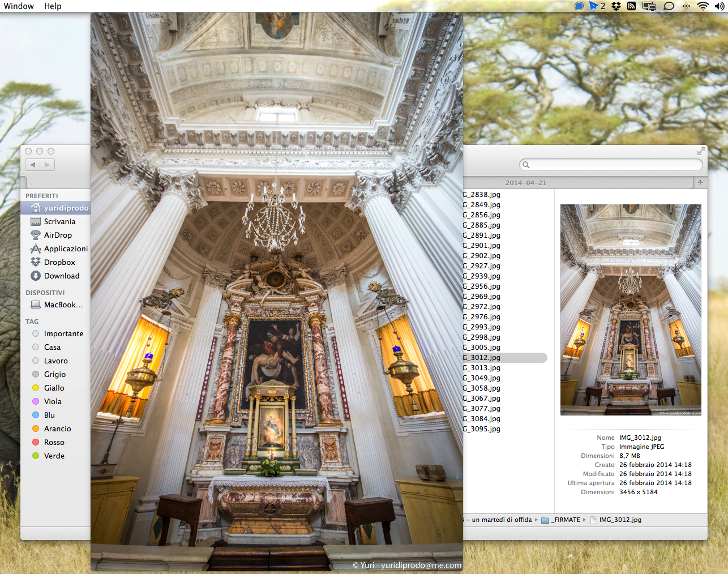The height and width of the screenshot is (574, 728).
Task: Open the Window menu
Action: [19, 6]
